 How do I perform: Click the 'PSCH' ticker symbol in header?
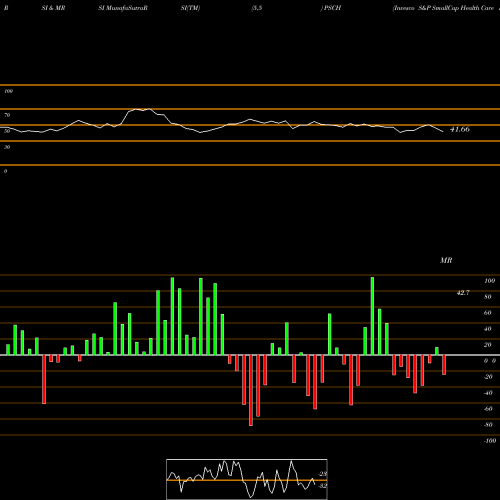coord(332,8)
